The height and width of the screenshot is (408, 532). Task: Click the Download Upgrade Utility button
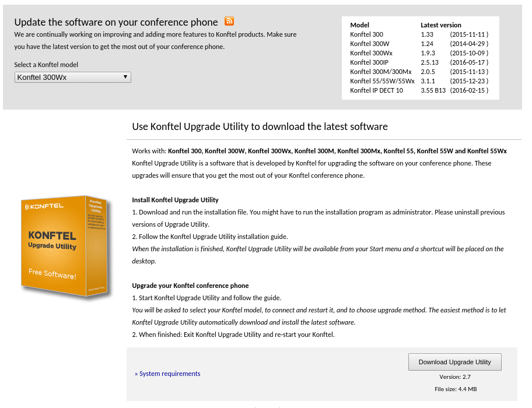click(x=454, y=362)
